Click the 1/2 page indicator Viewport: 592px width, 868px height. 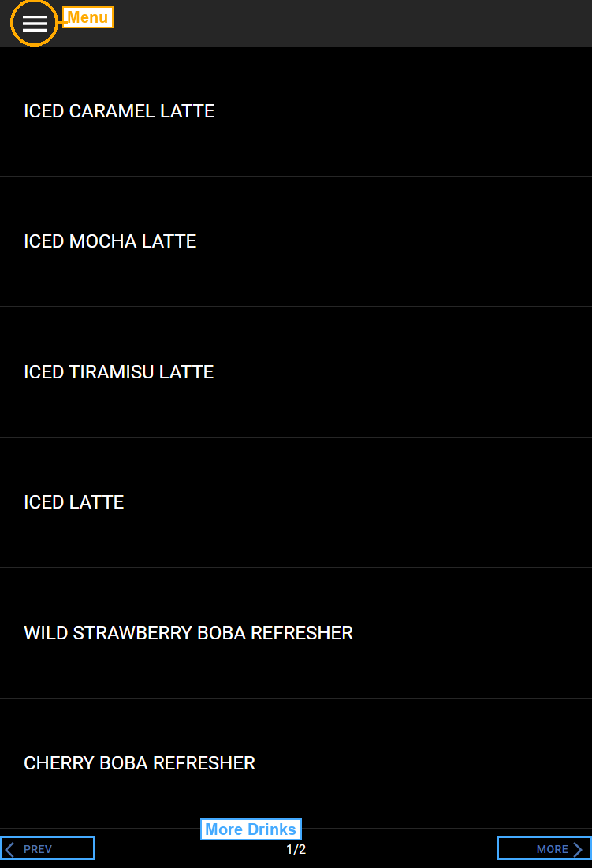[x=295, y=849]
